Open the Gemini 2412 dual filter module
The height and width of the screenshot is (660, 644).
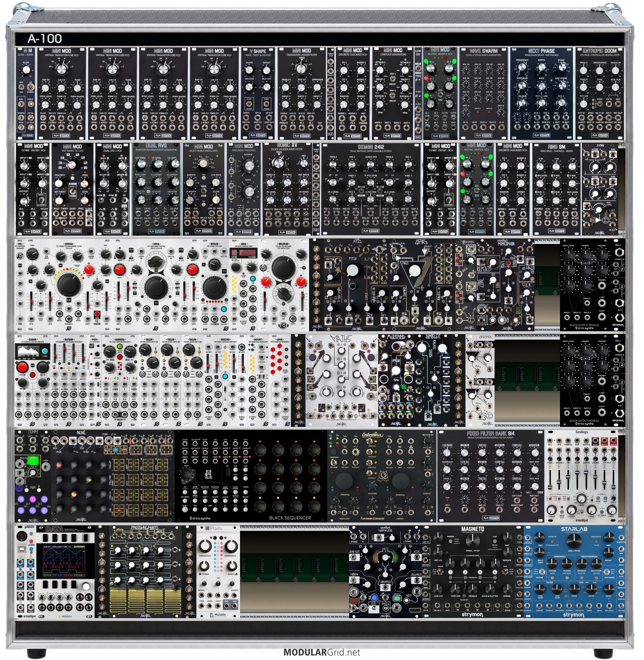click(x=371, y=189)
